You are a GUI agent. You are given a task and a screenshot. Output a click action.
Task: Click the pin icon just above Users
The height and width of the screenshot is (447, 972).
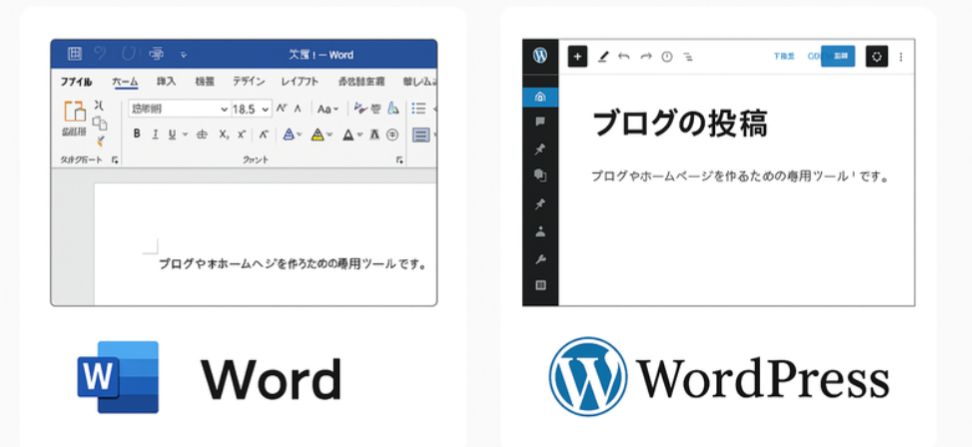540,204
